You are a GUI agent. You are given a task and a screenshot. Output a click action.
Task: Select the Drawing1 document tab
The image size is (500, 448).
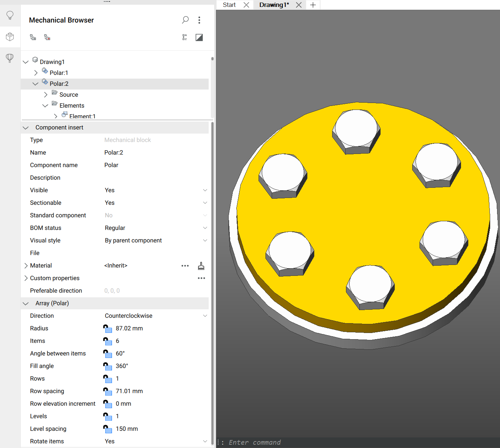pyautogui.click(x=274, y=5)
